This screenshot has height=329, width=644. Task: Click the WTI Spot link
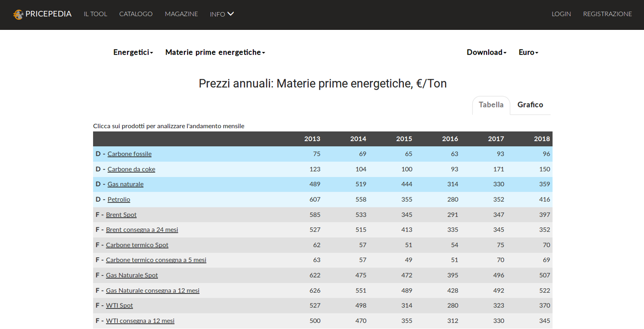click(x=119, y=306)
